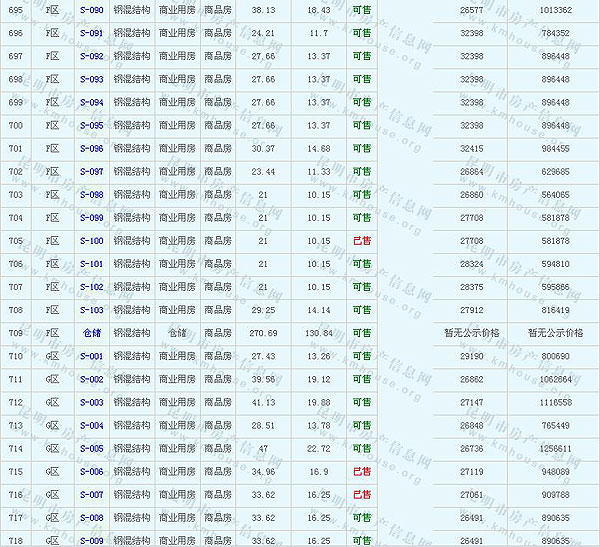
Task: Click the S-091 unit link
Action: (x=91, y=33)
